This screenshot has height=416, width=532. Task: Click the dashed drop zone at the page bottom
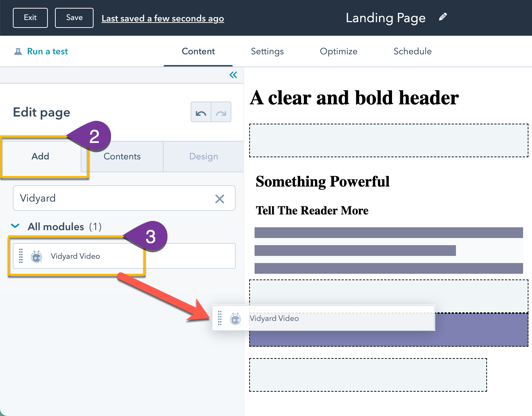368,375
